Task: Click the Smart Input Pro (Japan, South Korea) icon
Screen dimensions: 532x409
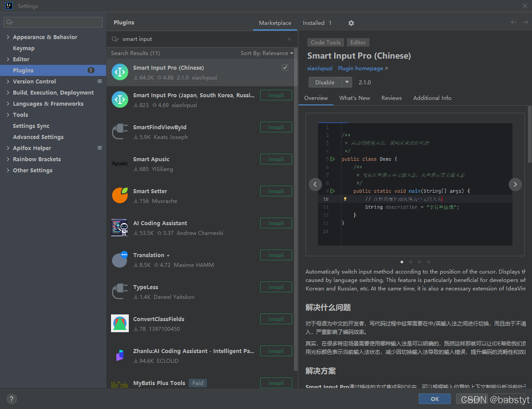Action: [x=120, y=99]
